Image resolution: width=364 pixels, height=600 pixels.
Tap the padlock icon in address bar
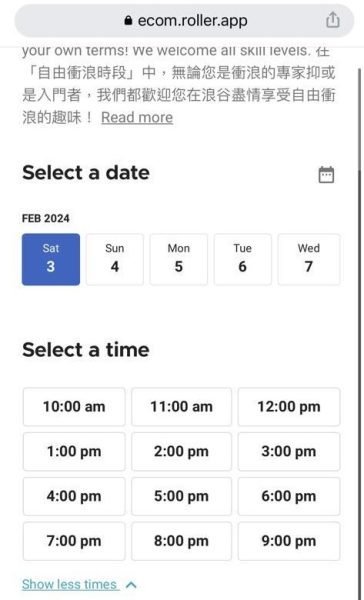(128, 20)
